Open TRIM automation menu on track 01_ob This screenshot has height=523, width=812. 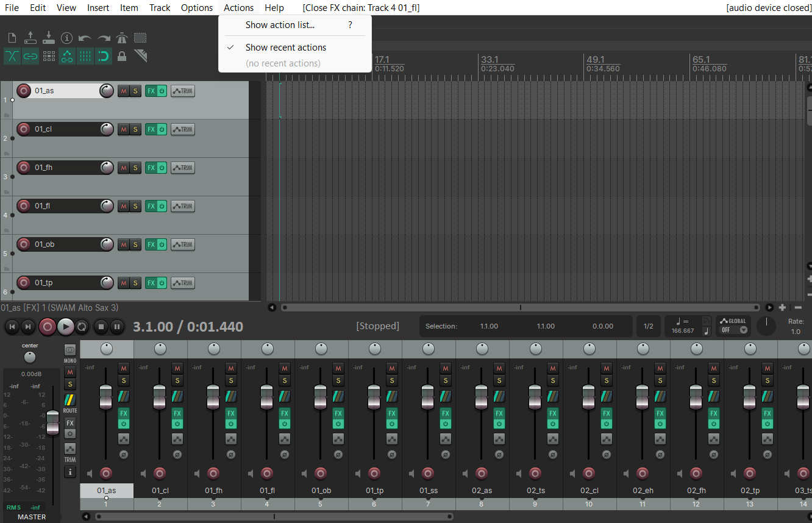coord(183,244)
